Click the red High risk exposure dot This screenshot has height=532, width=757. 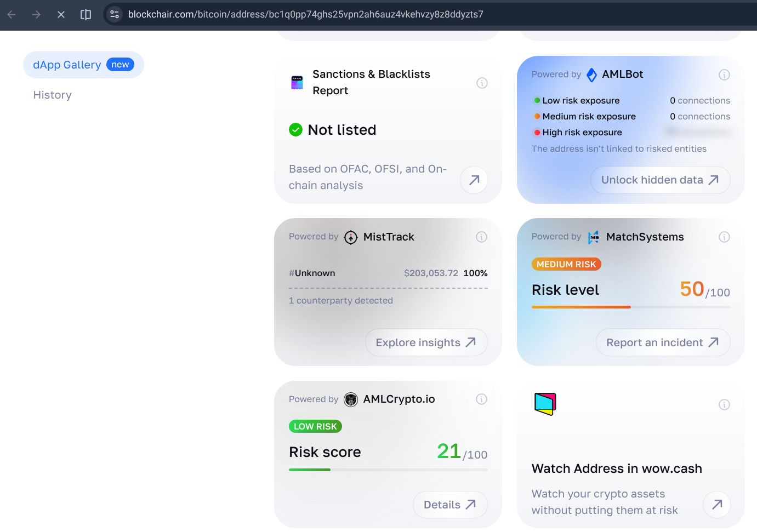click(537, 132)
